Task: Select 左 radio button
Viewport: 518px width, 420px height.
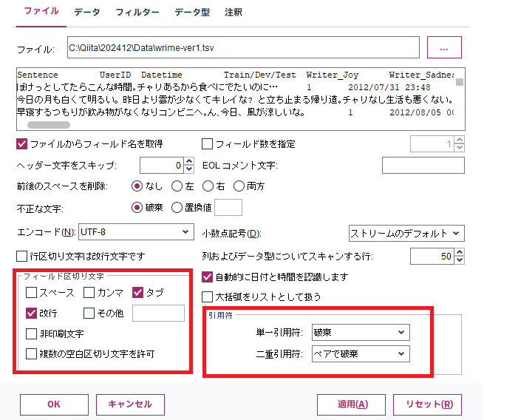Action: (x=177, y=186)
